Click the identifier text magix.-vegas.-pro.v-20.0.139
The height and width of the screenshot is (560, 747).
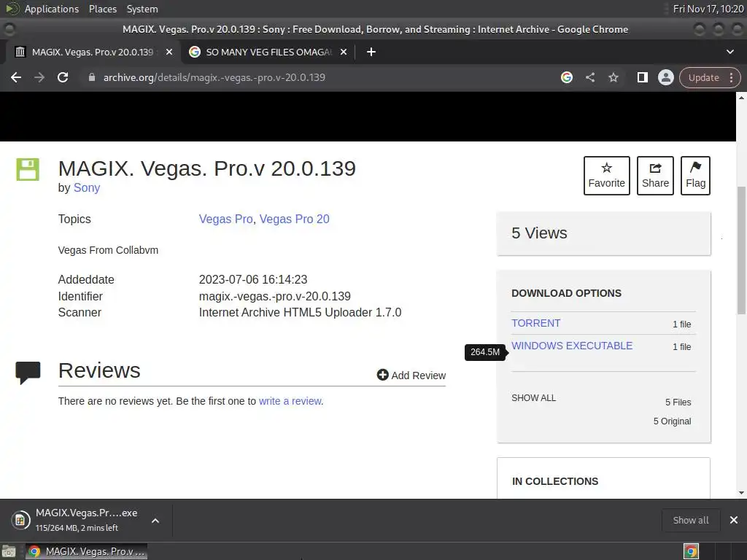[274, 296]
